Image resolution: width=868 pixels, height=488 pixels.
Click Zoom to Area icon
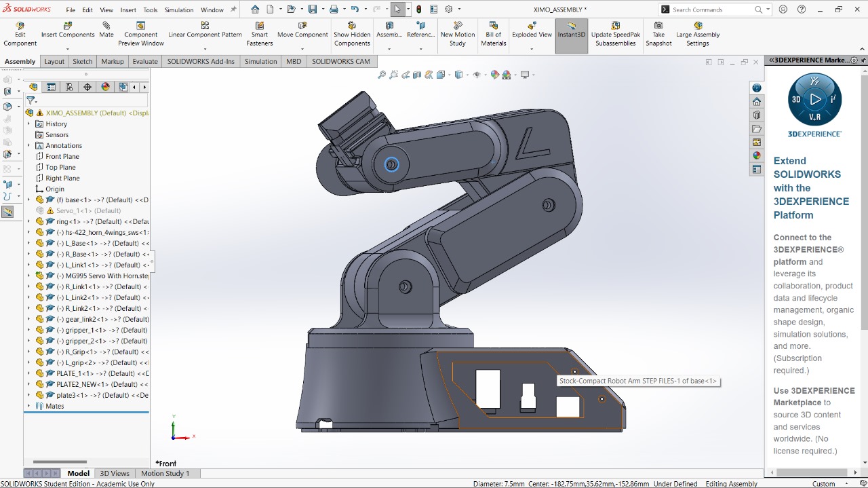pyautogui.click(x=394, y=75)
